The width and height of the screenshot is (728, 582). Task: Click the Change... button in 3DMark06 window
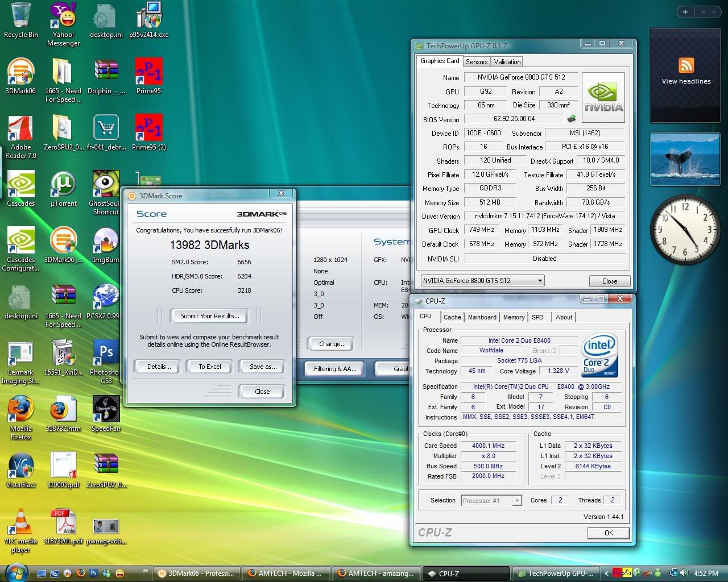(x=332, y=343)
